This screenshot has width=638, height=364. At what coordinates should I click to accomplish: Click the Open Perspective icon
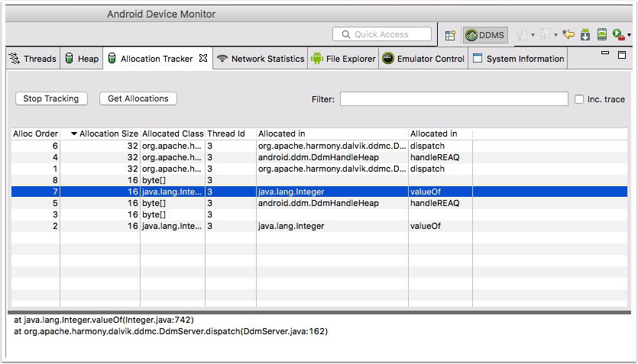click(450, 35)
